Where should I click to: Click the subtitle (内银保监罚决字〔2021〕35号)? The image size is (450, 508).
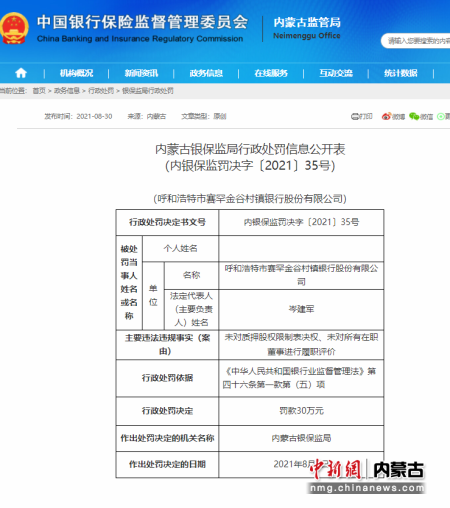250,166
